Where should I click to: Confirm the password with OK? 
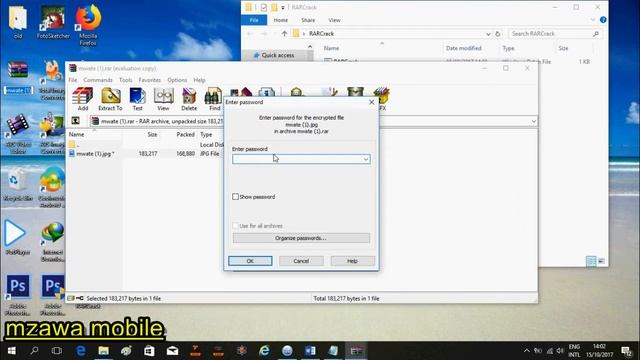pyautogui.click(x=250, y=261)
